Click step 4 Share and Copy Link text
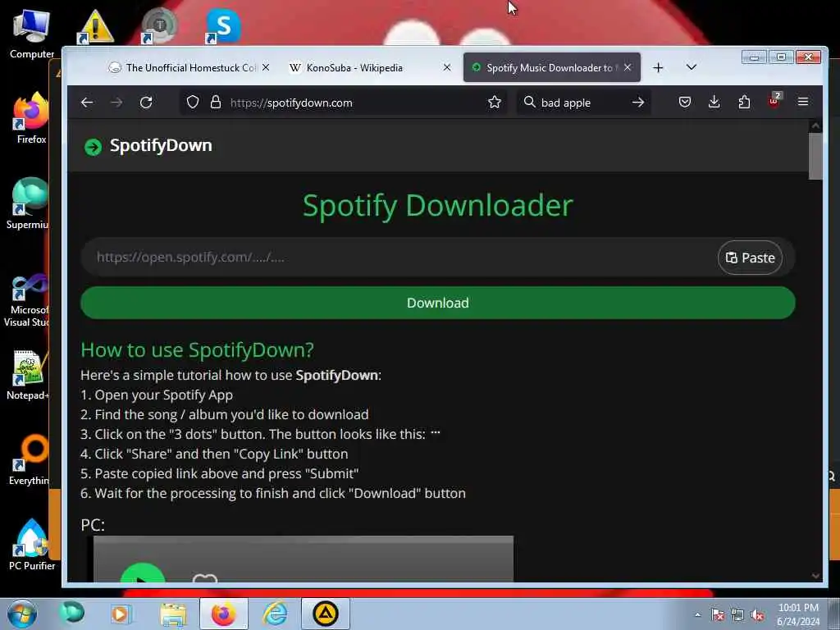840x630 pixels. tap(214, 454)
